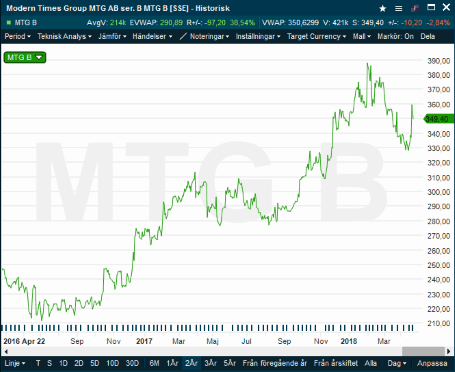The width and height of the screenshot is (455, 372).
Task: Select the T period button
Action: pyautogui.click(x=38, y=363)
